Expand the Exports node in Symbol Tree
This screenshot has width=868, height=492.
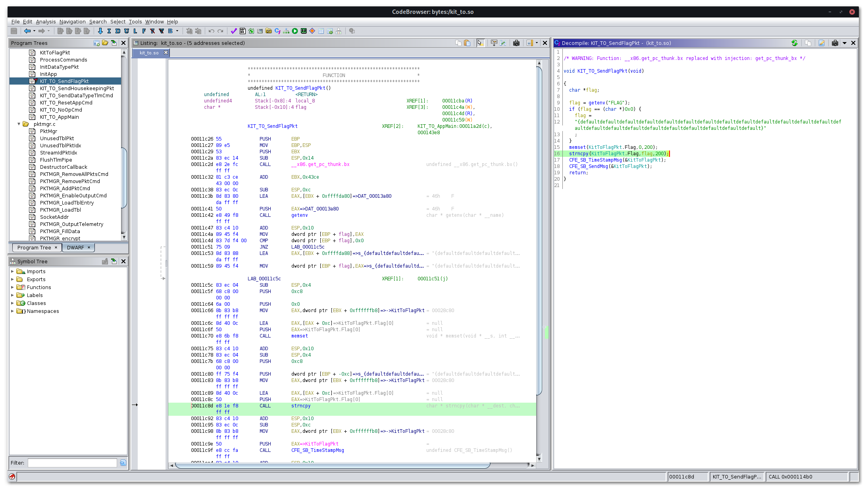tap(13, 279)
